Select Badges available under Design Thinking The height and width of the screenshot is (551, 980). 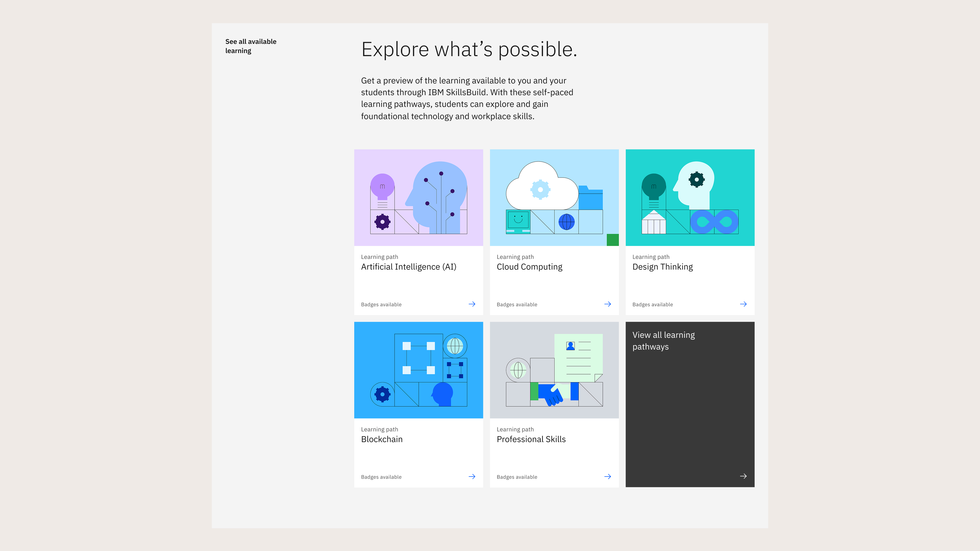[653, 304]
